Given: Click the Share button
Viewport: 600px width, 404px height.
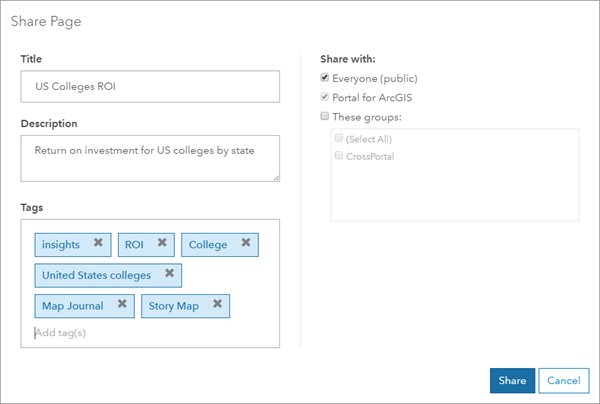Looking at the screenshot, I should 512,381.
